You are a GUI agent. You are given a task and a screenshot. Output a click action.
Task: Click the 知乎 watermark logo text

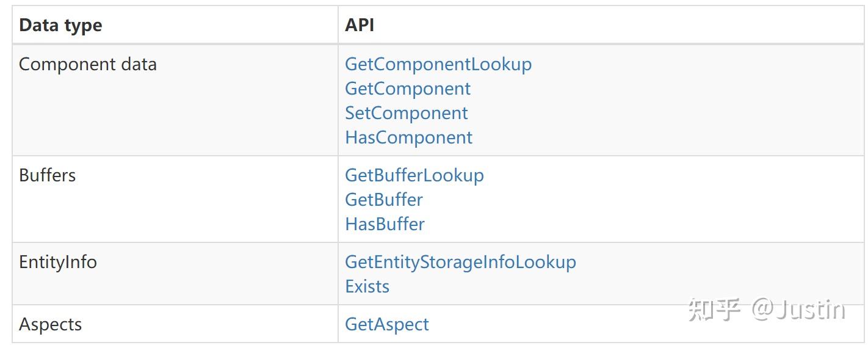point(714,310)
